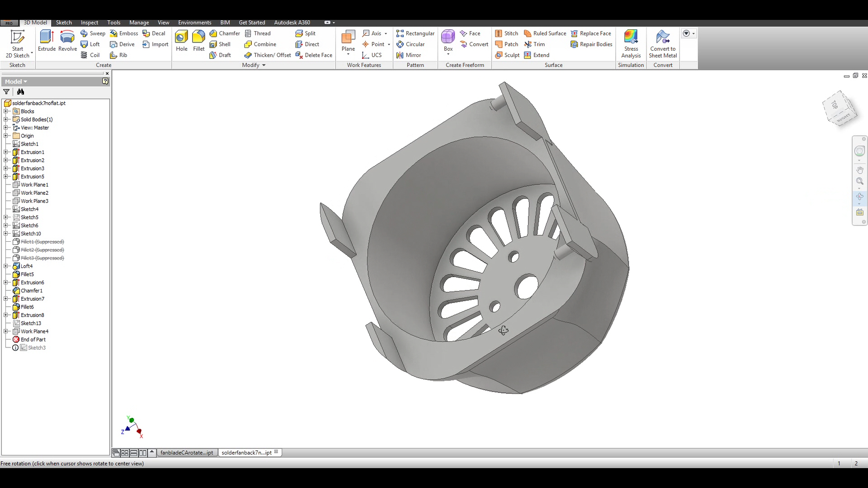Select Fillet1 (Suppressed) in browser

38,242
